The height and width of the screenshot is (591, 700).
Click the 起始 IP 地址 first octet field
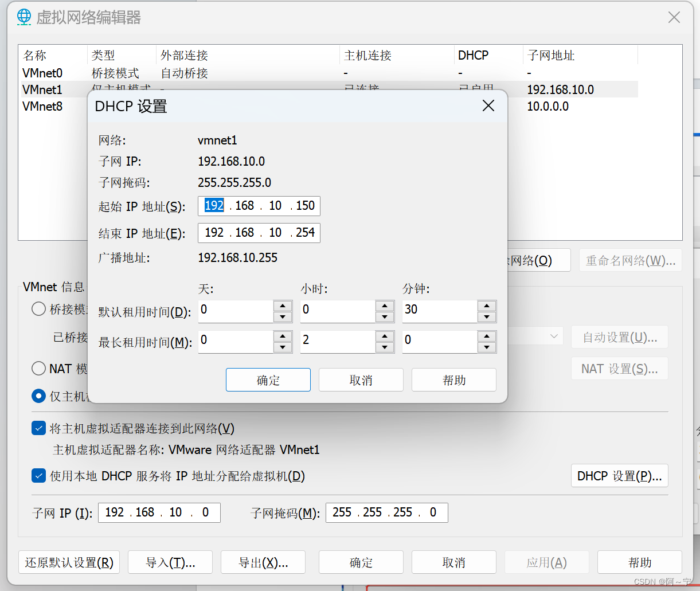(214, 206)
